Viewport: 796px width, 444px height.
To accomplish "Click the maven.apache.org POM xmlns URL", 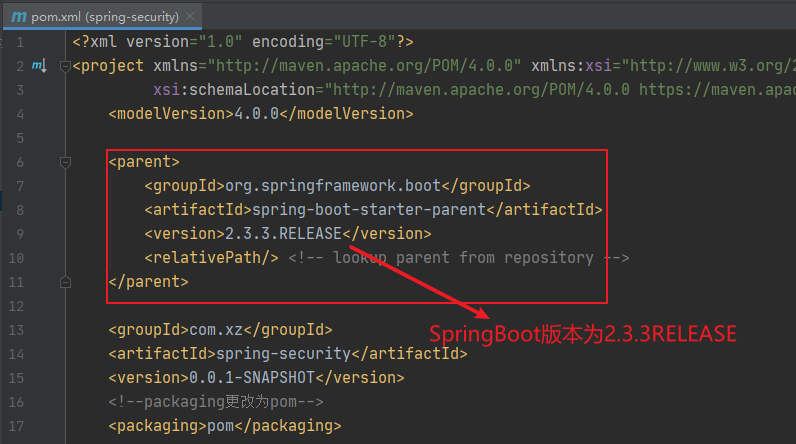I will [364, 66].
